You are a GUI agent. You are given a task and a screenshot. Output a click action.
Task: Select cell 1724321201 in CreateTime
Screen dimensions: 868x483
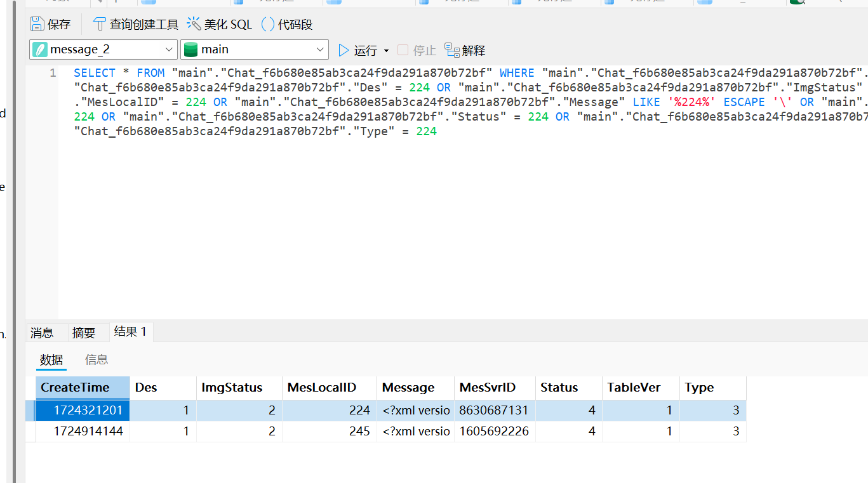tap(83, 411)
